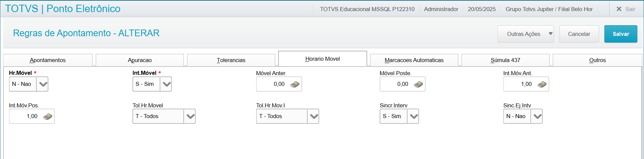Click the Sair exit X icon
644x159 pixels.
[619, 9]
